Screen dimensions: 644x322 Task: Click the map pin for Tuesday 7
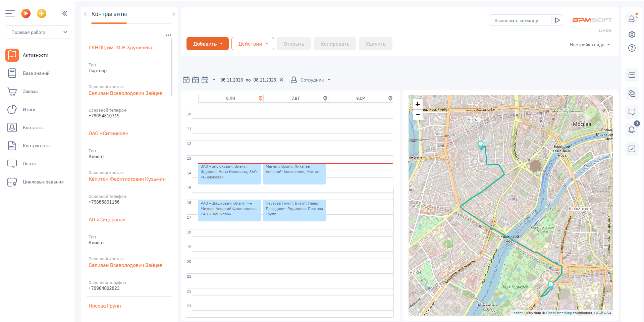325,98
